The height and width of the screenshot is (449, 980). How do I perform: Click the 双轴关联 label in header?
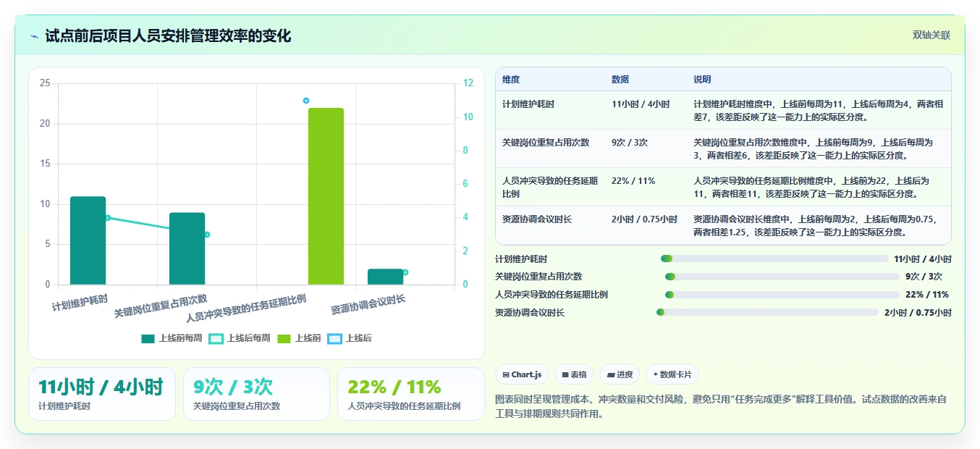click(932, 35)
